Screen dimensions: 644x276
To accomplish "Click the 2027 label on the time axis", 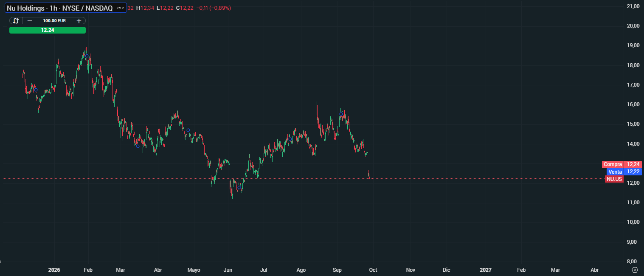I will point(485,270).
